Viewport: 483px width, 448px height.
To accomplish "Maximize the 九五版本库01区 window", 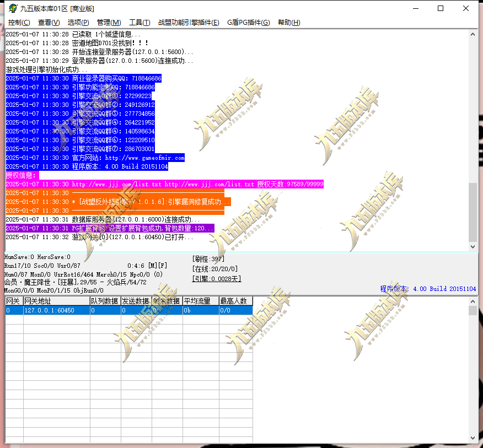I will click(441, 8).
